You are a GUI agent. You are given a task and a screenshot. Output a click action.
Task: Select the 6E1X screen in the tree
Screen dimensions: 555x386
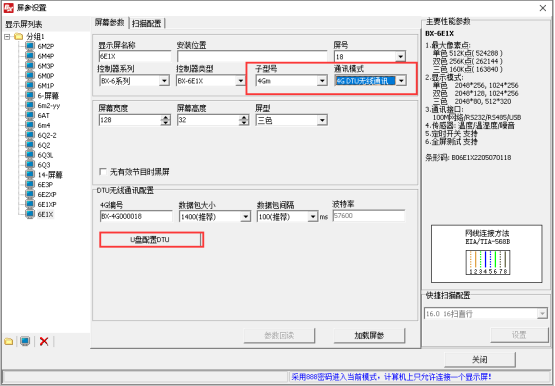[45, 214]
